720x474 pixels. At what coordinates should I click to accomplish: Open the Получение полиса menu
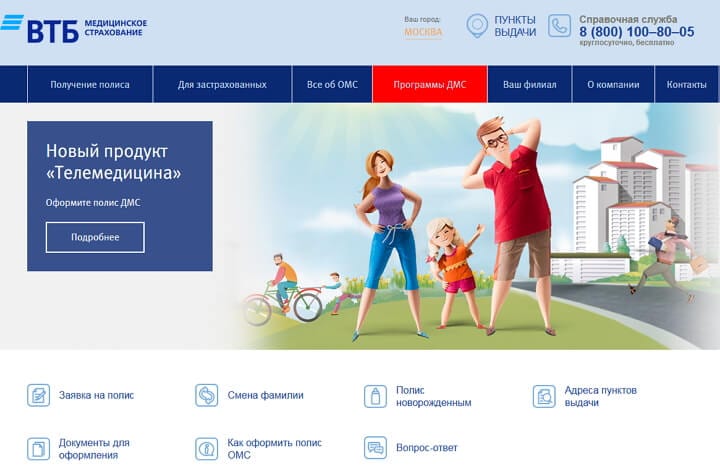tap(90, 85)
